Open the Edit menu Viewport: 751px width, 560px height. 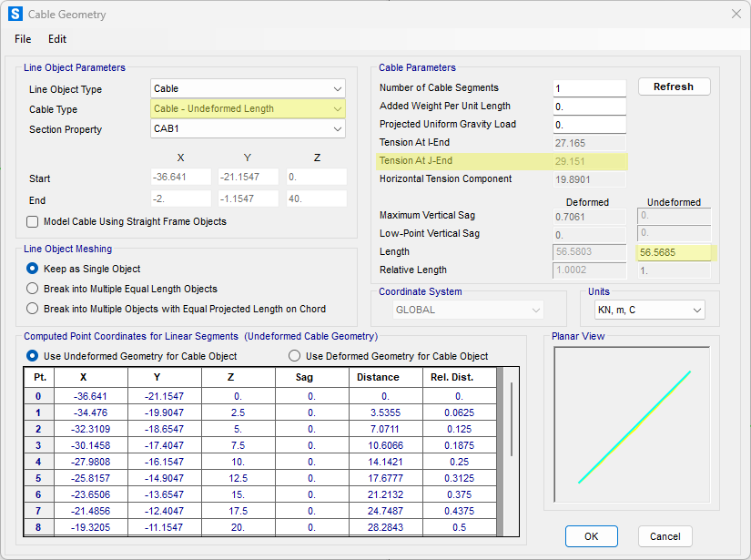pos(57,39)
